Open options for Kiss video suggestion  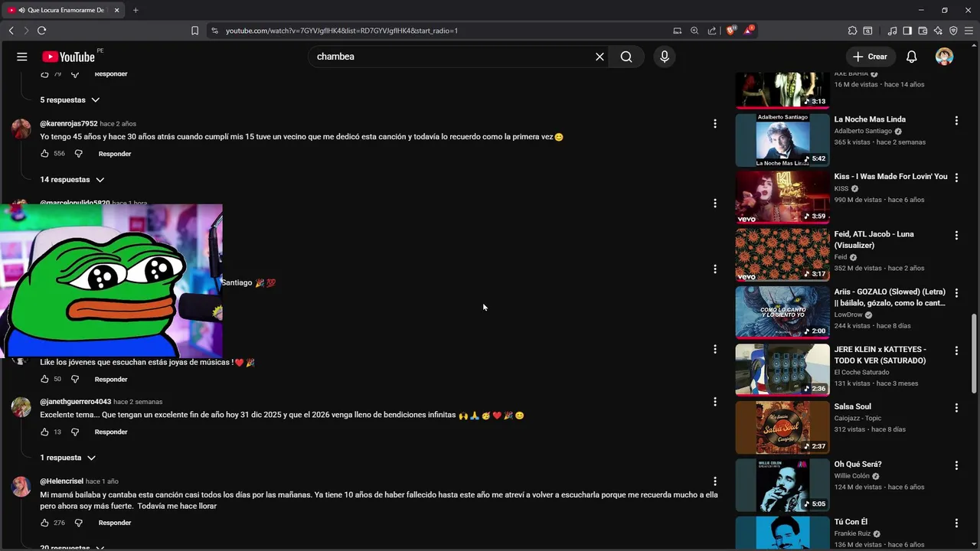click(956, 178)
